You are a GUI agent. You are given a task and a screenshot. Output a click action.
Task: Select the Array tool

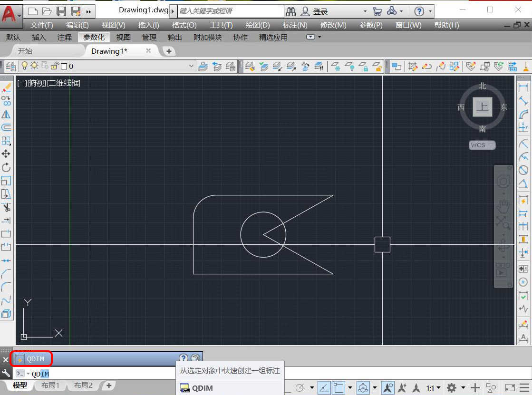[6, 141]
